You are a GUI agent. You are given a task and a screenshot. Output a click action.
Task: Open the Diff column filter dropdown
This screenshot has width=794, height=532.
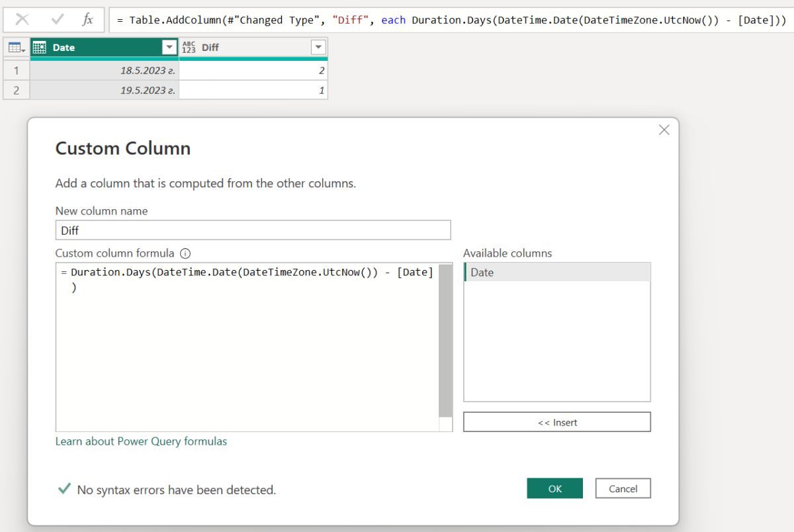pyautogui.click(x=318, y=48)
